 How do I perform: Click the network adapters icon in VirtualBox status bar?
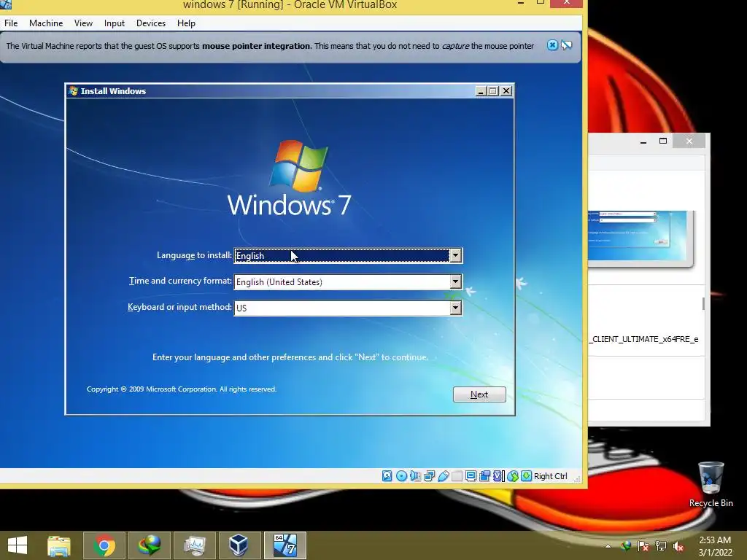pyautogui.click(x=429, y=475)
